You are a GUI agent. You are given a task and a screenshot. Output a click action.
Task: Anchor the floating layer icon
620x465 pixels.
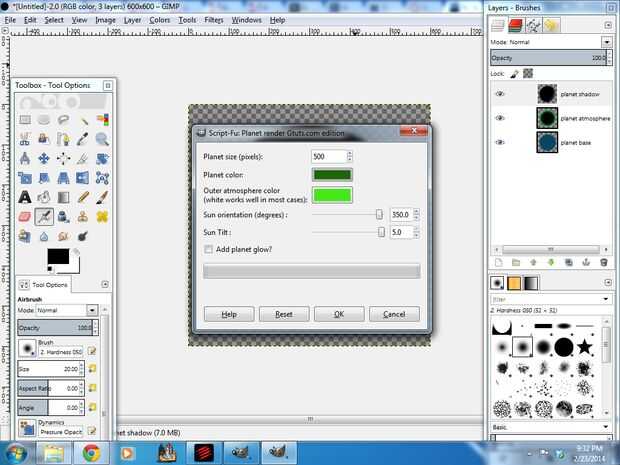coord(586,263)
